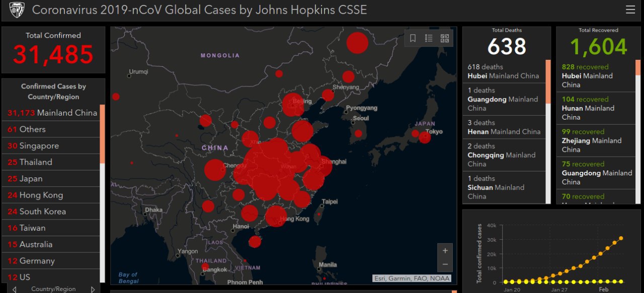Viewport: 644px width, 293px height.
Task: Click the case circle south of Seoul
Action: coord(358,134)
